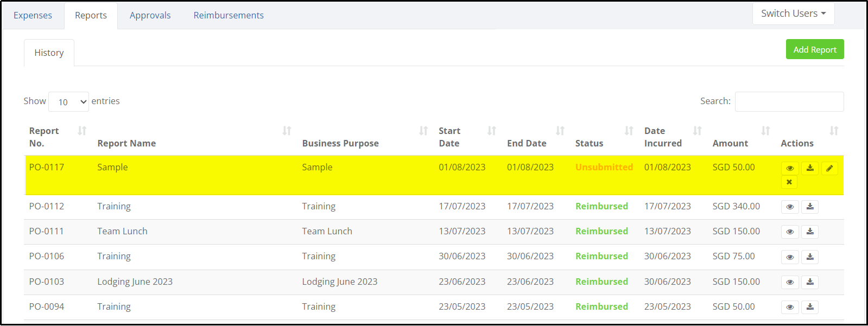The image size is (868, 326).
Task: Click the Business Purpose column header
Action: tap(340, 143)
